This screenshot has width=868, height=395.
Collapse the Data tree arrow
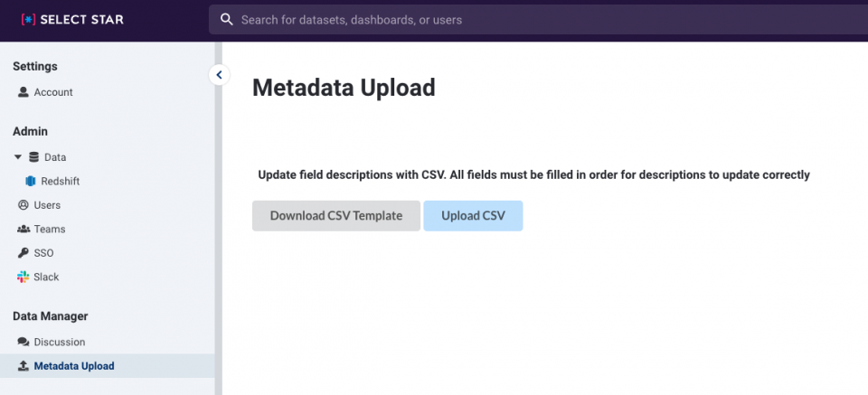click(18, 157)
